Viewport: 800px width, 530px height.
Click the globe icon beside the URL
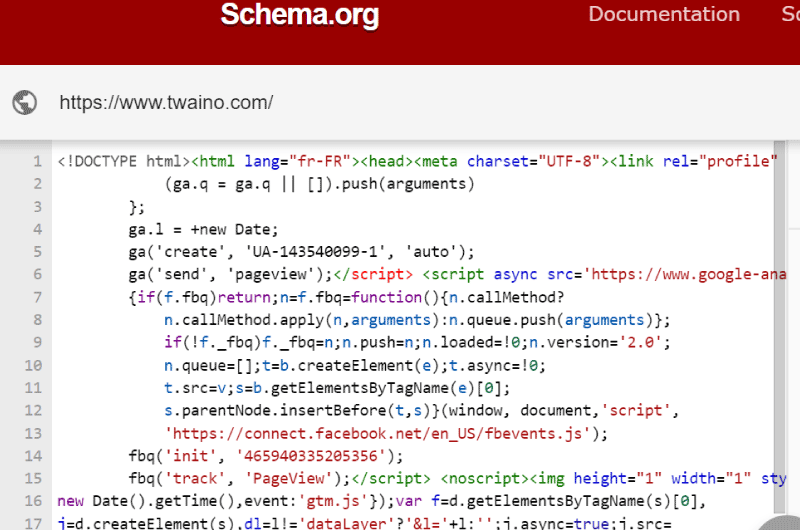pos(24,103)
